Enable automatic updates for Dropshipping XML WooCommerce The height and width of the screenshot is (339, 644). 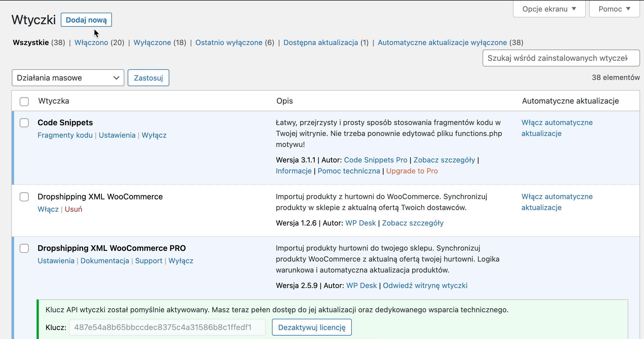point(557,202)
